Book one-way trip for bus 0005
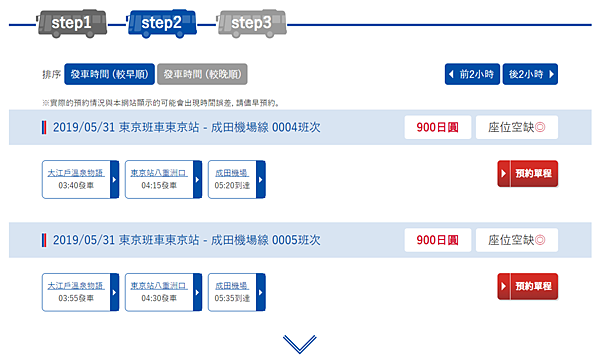The width and height of the screenshot is (600, 364). [528, 286]
